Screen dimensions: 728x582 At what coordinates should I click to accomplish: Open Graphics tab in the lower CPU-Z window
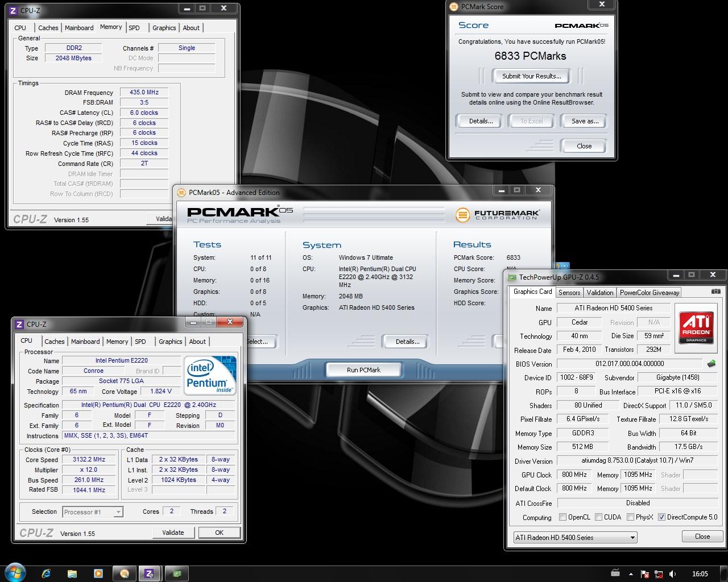171,342
